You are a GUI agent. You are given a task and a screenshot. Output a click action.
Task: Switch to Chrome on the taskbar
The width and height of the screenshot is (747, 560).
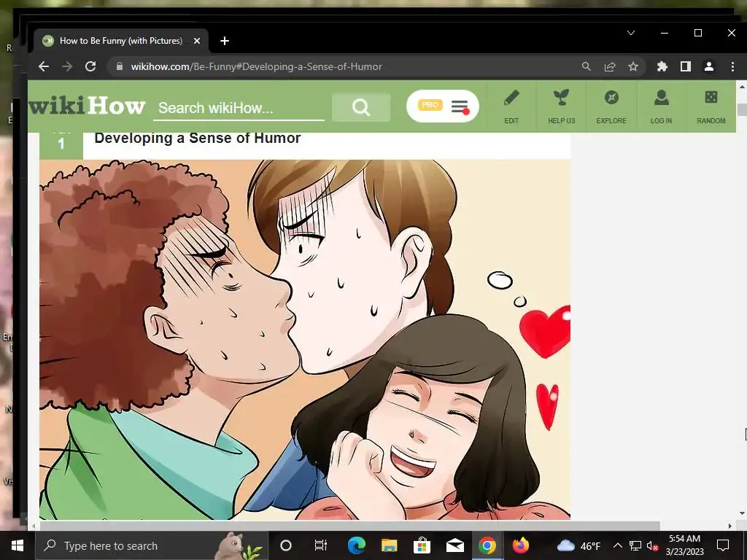pyautogui.click(x=487, y=545)
